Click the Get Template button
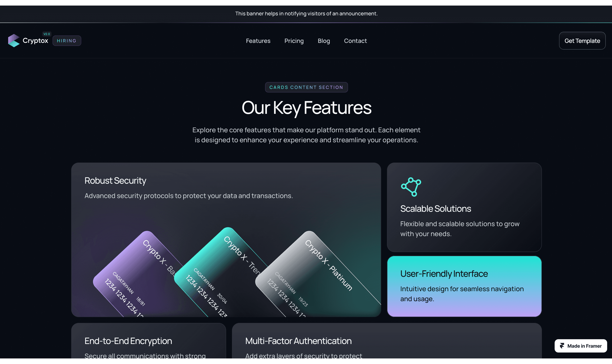Screen dimensions: 612x364 (582, 41)
